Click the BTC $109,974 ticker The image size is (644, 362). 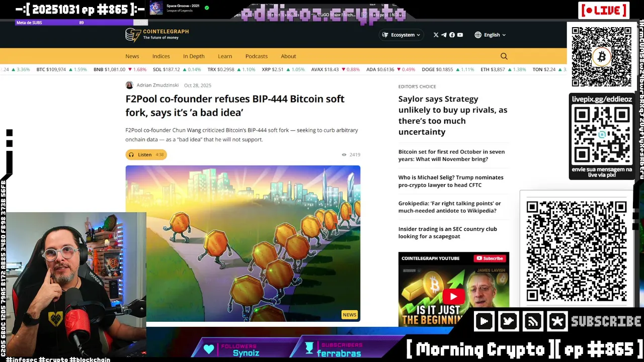[62, 69]
